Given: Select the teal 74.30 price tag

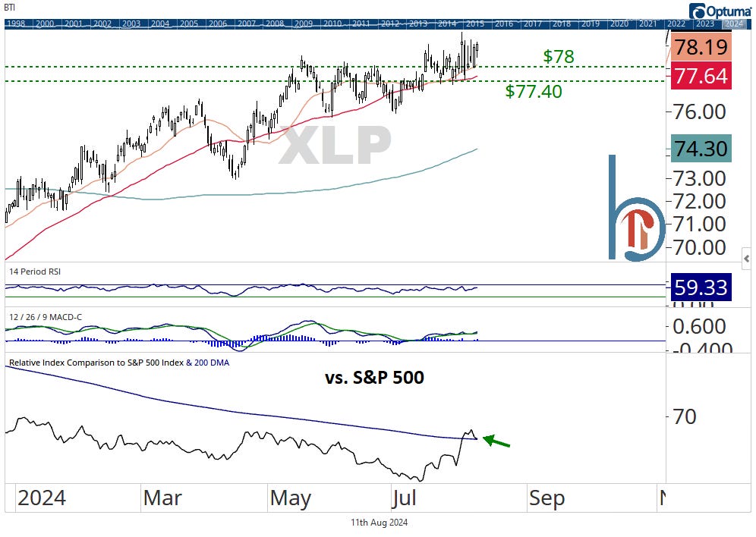Looking at the screenshot, I should [701, 149].
